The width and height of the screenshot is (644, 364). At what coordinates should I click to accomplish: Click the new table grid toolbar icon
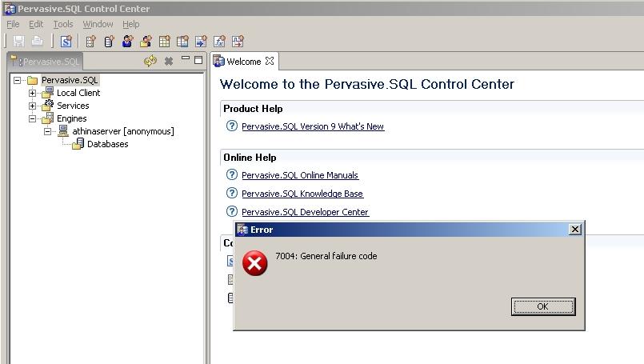click(164, 41)
